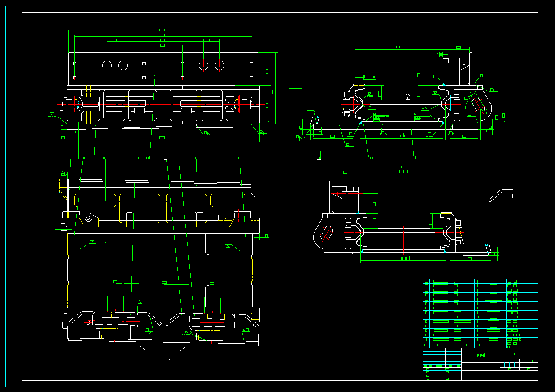
Task: Click the tolerance frame above upper-right view's column
Action: [437, 55]
